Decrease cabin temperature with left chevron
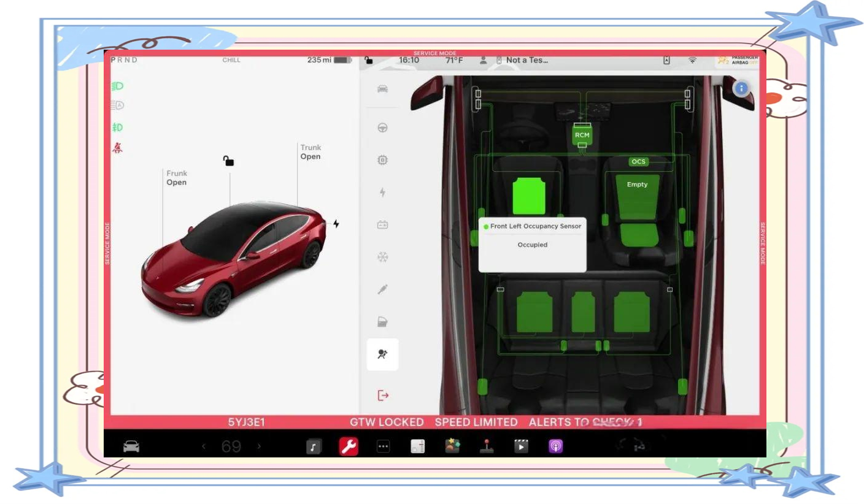 [204, 446]
